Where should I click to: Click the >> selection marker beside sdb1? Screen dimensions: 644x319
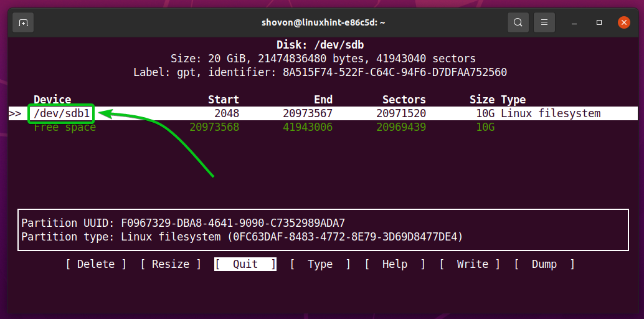(15, 113)
